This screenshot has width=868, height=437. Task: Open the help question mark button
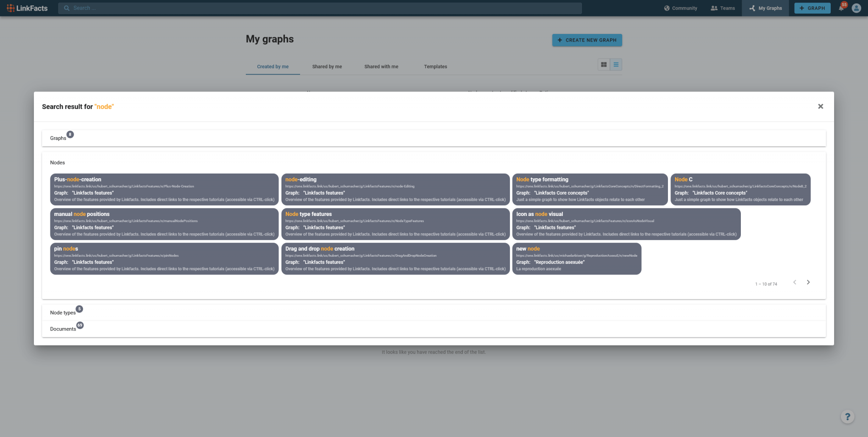point(847,417)
